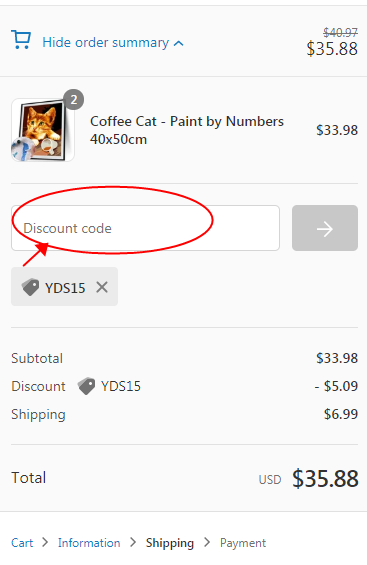Viewport: 367px width, 565px height.
Task: Remove the YDS15 discount code tag
Action: click(102, 288)
